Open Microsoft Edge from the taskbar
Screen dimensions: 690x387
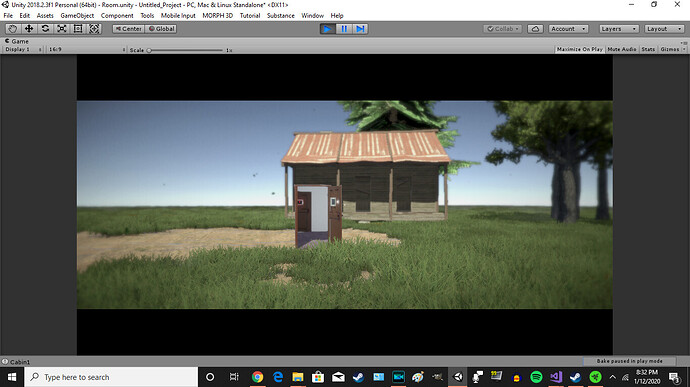(278, 377)
